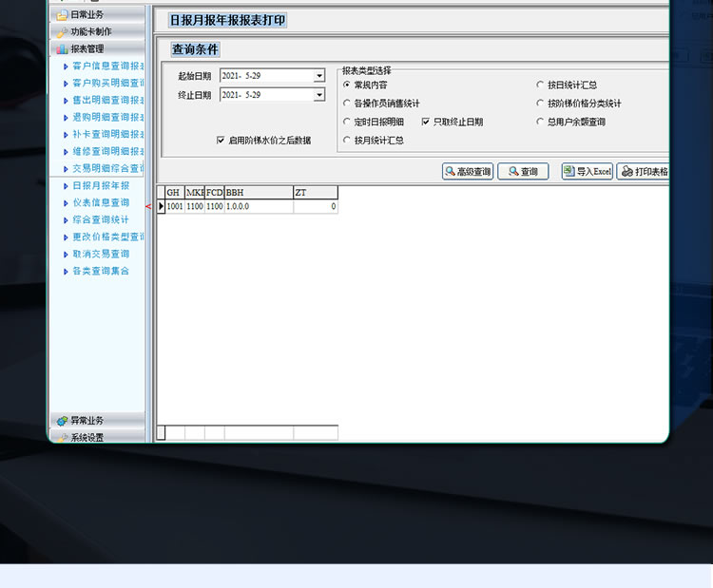This screenshot has height=588, width=713.
Task: Click 导入Excel export button
Action: (587, 172)
